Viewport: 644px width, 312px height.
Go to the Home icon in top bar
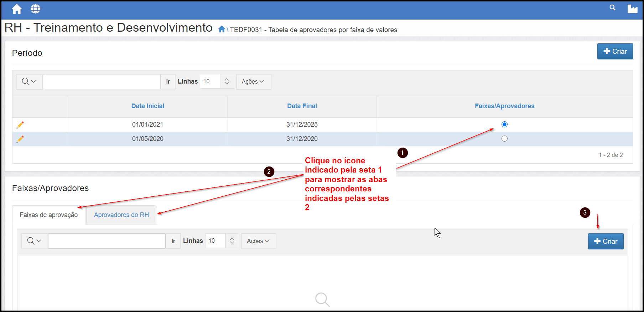click(17, 9)
